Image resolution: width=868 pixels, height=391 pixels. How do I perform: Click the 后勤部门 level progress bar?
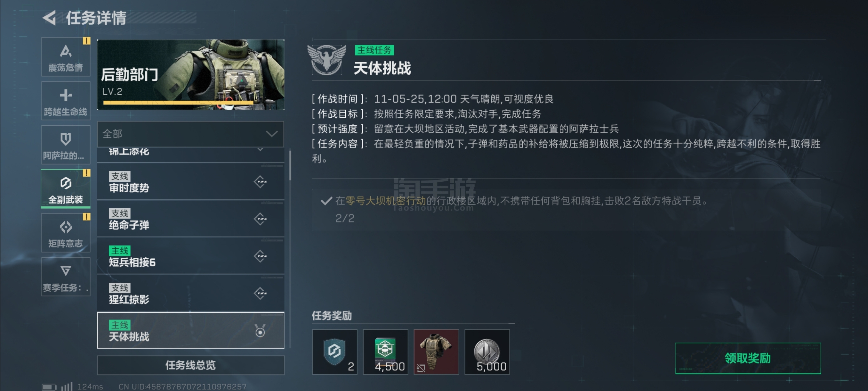coord(178,103)
